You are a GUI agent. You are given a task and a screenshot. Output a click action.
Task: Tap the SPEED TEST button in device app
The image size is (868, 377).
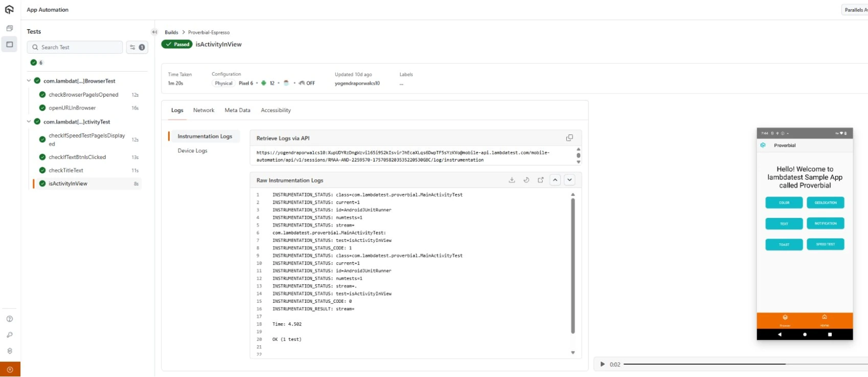(x=826, y=245)
